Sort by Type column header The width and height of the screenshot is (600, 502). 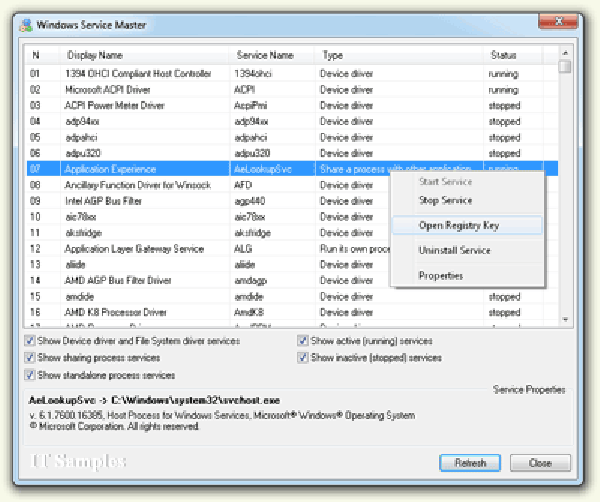(399, 55)
